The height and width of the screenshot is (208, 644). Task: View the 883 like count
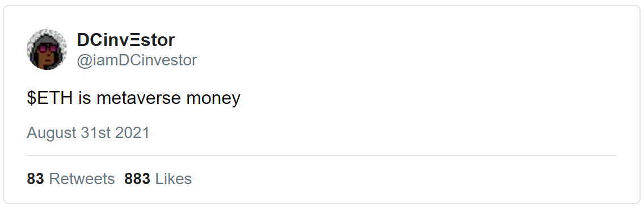point(137,179)
